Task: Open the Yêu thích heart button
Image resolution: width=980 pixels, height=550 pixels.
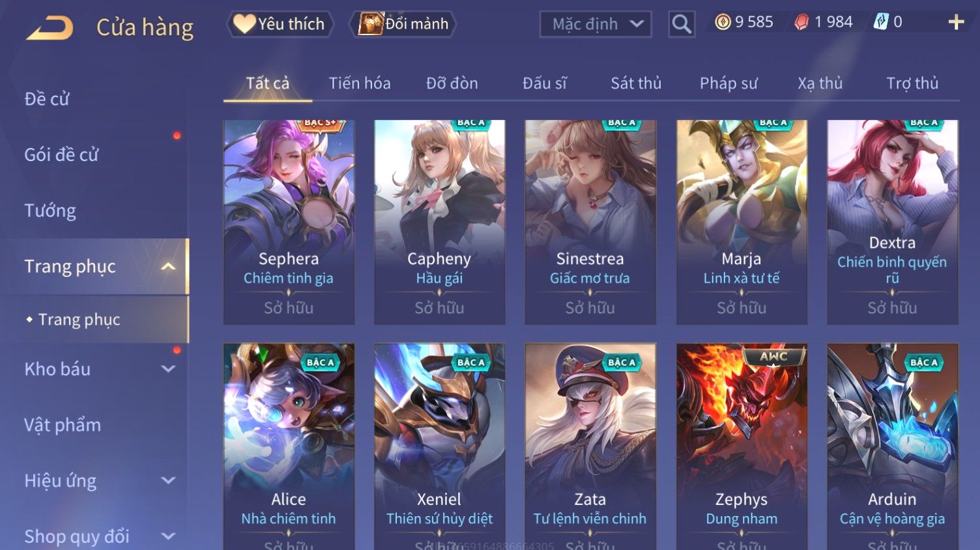Action: coord(280,24)
